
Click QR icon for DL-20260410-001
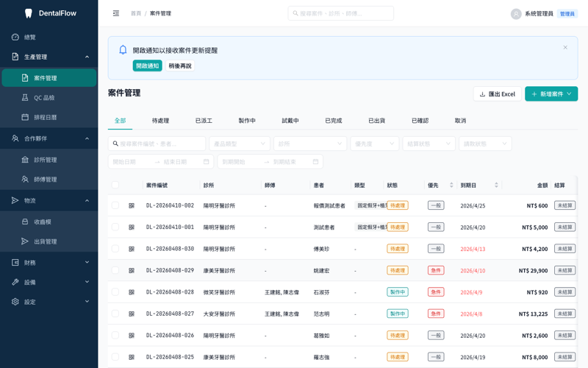(132, 227)
